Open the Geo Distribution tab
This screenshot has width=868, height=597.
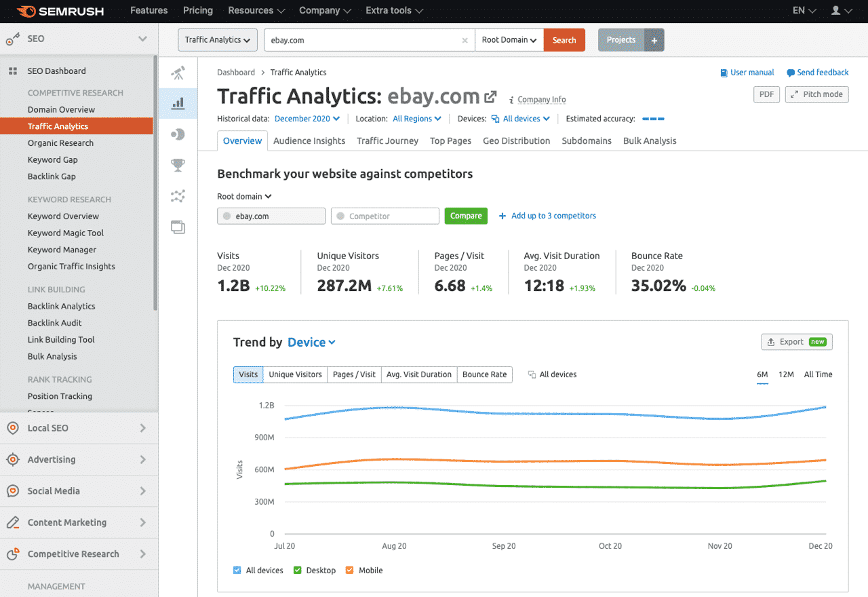point(516,141)
